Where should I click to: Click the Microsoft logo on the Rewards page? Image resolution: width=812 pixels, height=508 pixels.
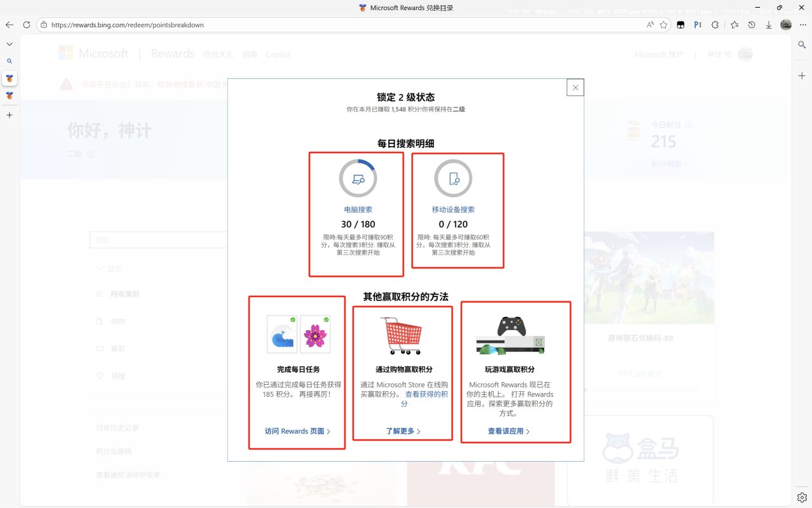(93, 53)
